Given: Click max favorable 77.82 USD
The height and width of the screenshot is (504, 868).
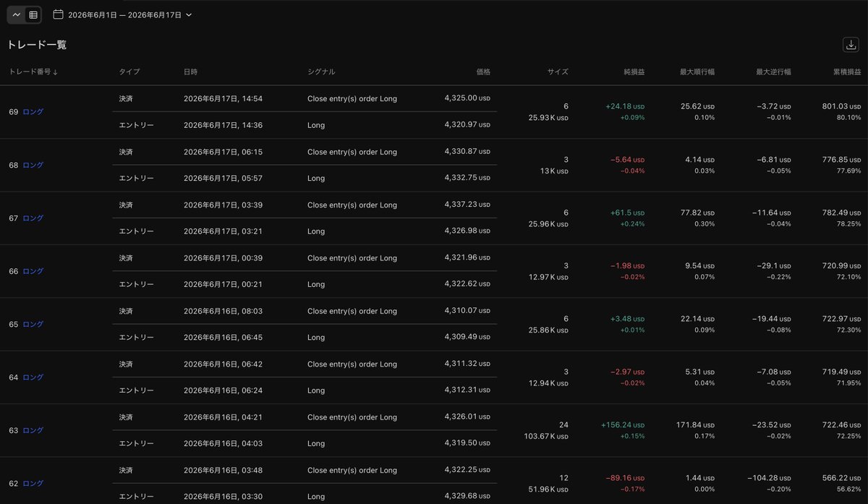Looking at the screenshot, I should click(697, 212).
